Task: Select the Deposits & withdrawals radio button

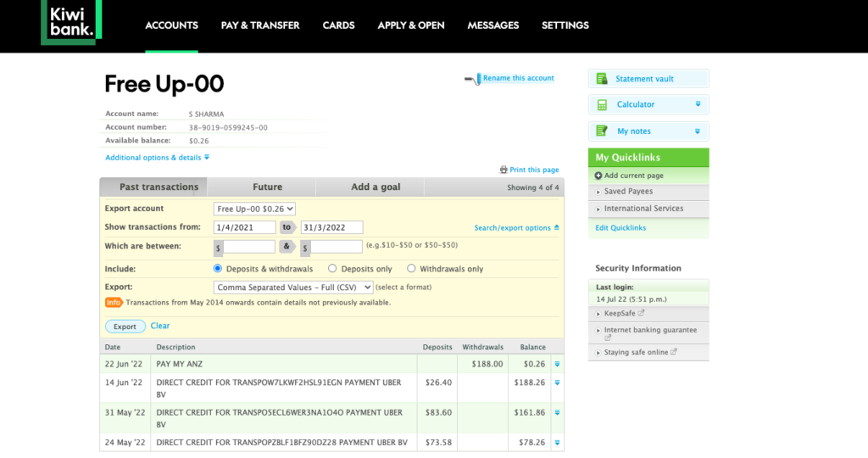Action: click(x=218, y=269)
